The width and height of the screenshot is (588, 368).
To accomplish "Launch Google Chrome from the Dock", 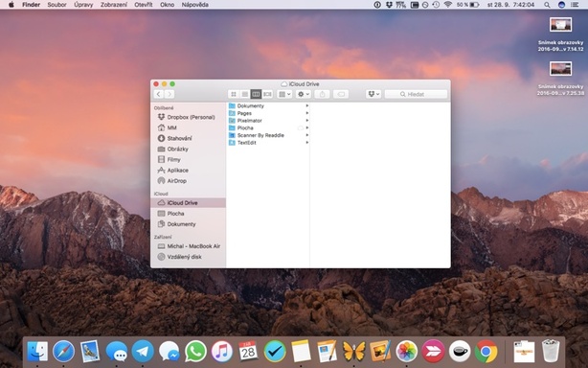I will (486, 352).
